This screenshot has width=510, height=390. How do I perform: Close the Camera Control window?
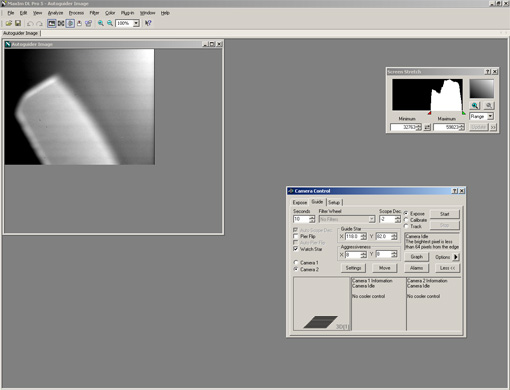(462, 191)
